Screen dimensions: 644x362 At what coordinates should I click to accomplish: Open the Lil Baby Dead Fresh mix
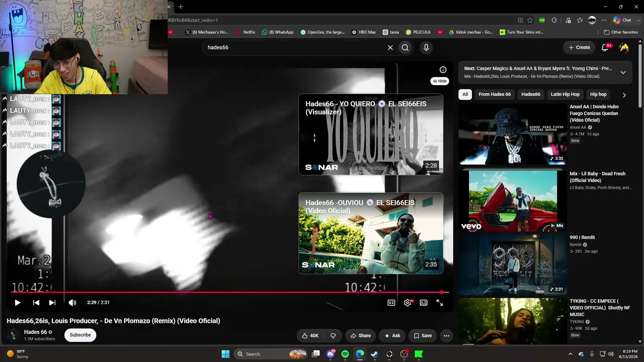512,201
